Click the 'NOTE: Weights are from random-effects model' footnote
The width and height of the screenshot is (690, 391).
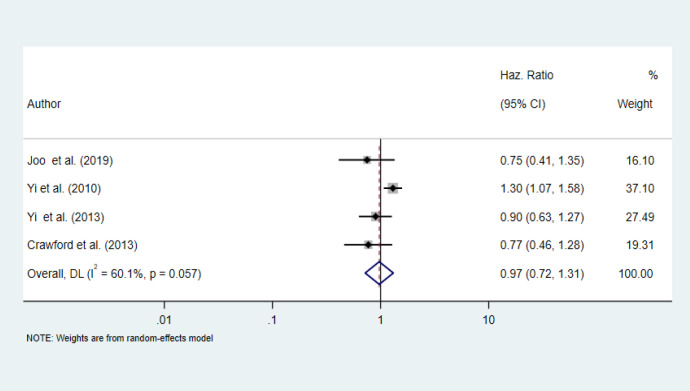click(x=120, y=338)
